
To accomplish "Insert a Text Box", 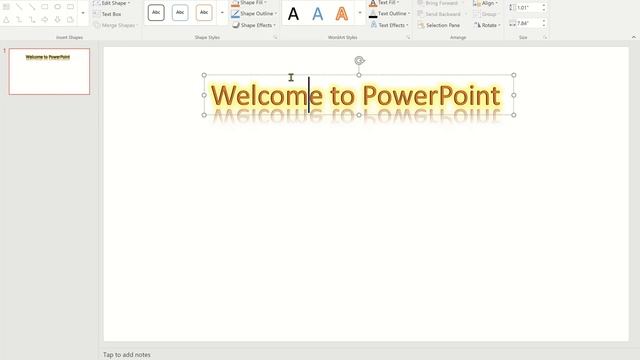I will point(107,14).
